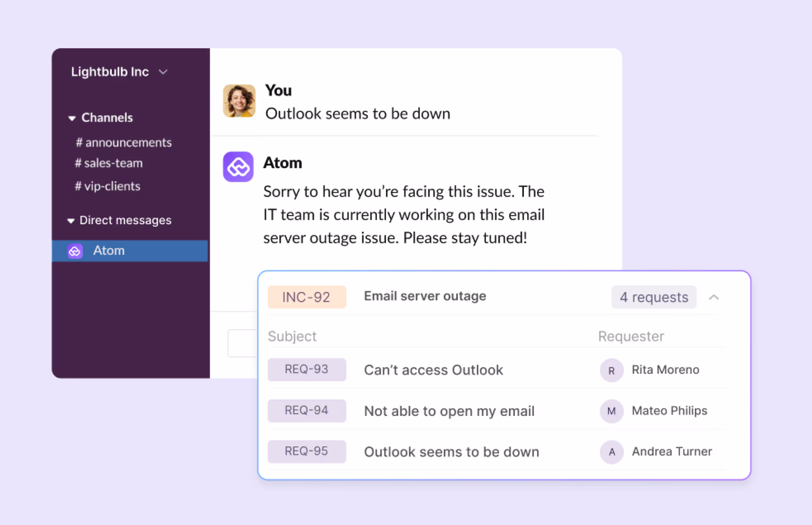Open request REQ-95 Outlook seems to be down

pyautogui.click(x=451, y=452)
